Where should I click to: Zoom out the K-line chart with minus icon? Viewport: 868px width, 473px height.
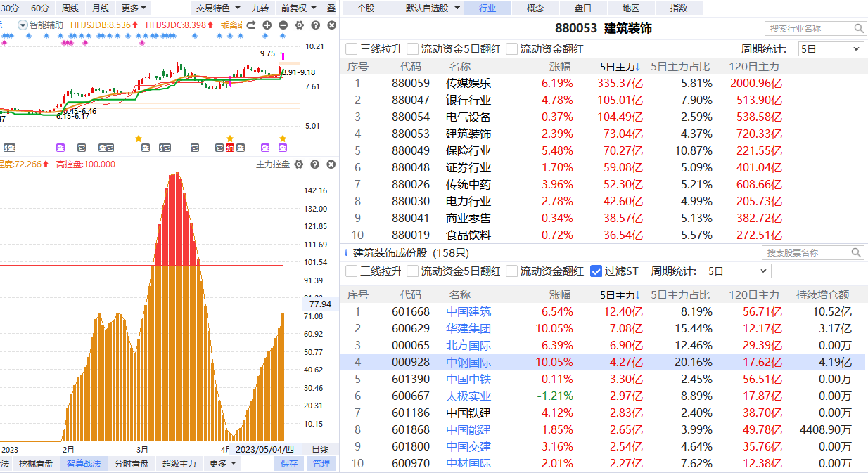coord(283,25)
